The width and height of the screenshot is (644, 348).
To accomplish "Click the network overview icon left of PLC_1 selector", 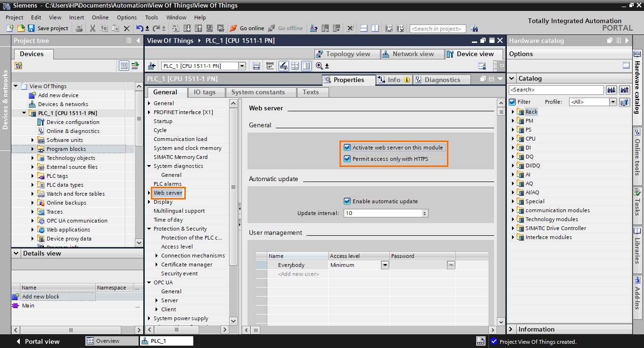I will [152, 66].
